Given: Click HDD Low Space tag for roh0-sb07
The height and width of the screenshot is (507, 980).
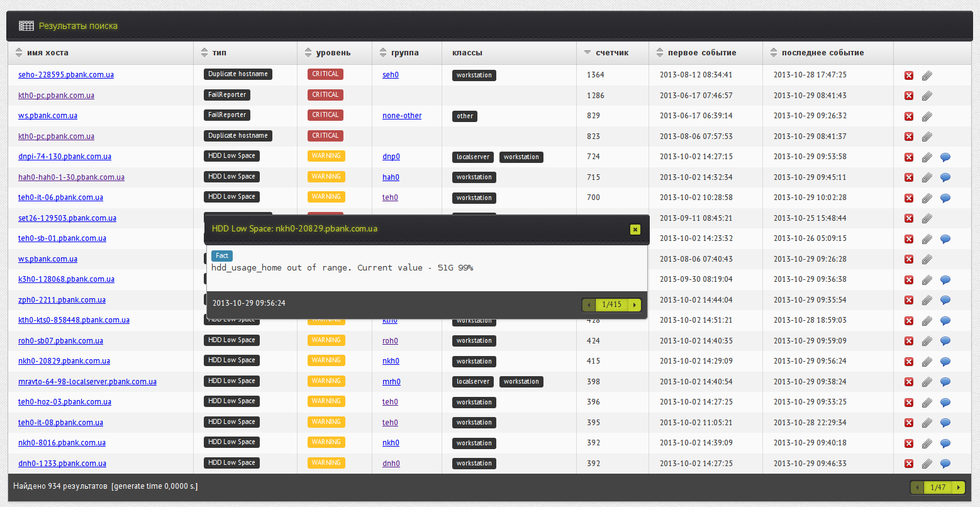Looking at the screenshot, I should point(231,340).
